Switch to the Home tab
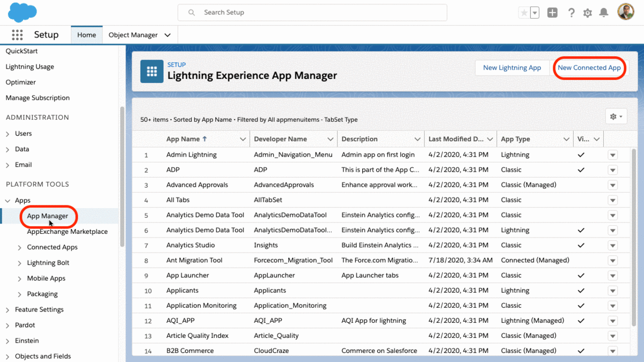Image resolution: width=644 pixels, height=362 pixels. 86,35
